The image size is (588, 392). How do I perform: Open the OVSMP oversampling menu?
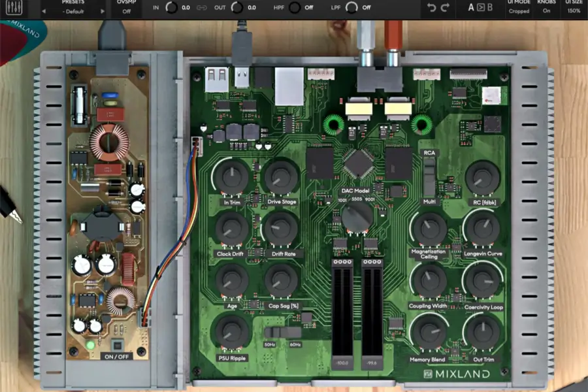(126, 8)
